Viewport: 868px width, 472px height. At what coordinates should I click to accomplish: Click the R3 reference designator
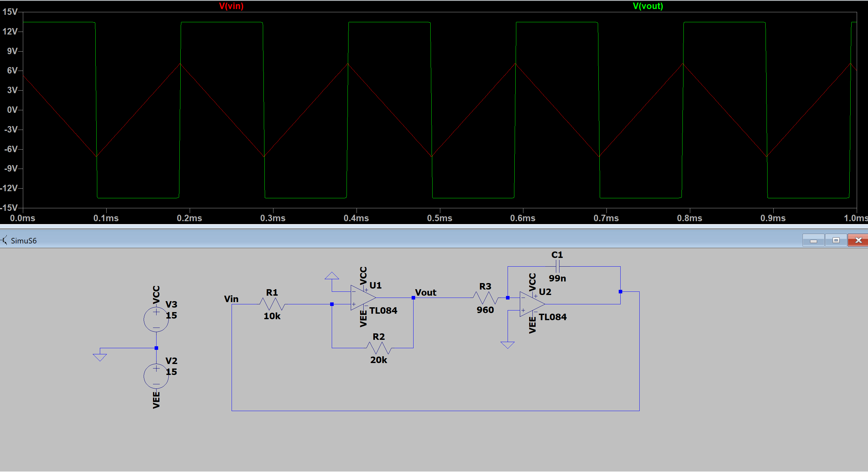click(485, 286)
